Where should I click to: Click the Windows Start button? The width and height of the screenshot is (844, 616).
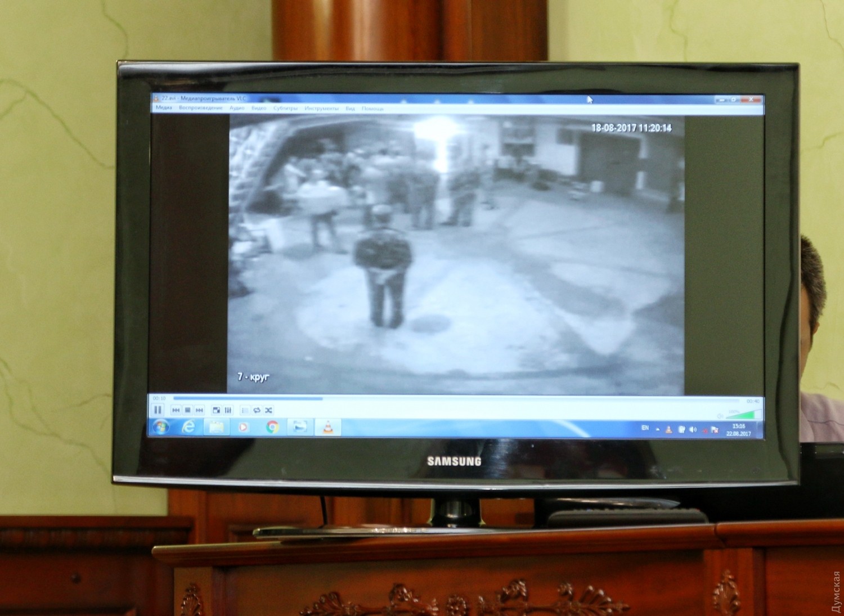161,427
